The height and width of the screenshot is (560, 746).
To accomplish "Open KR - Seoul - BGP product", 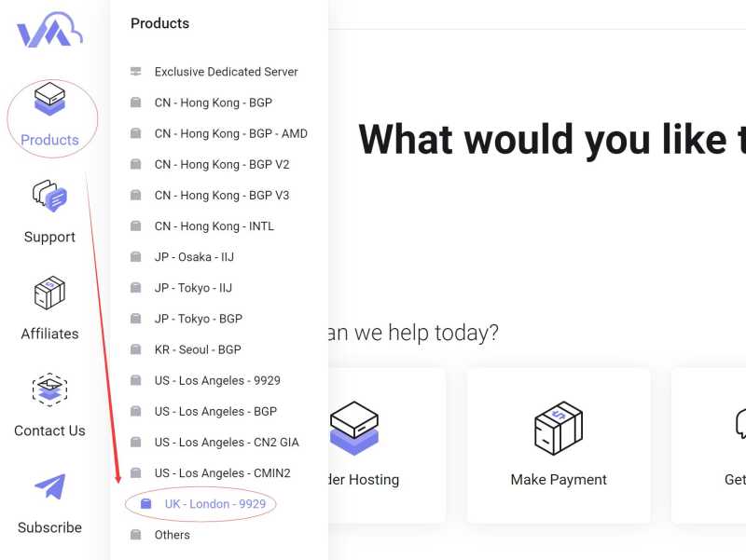I will pos(198,349).
